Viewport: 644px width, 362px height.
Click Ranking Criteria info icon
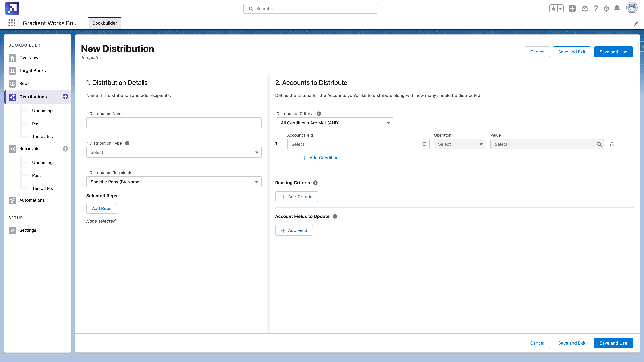pyautogui.click(x=315, y=183)
